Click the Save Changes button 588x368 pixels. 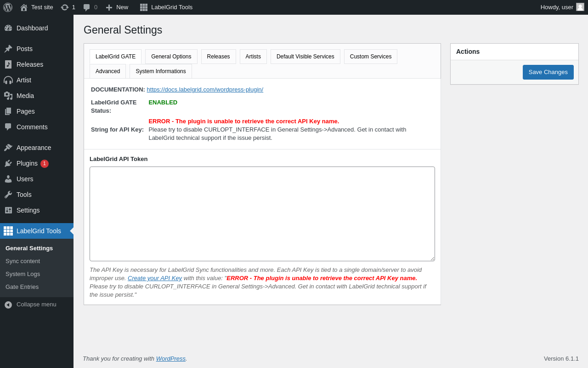[548, 72]
